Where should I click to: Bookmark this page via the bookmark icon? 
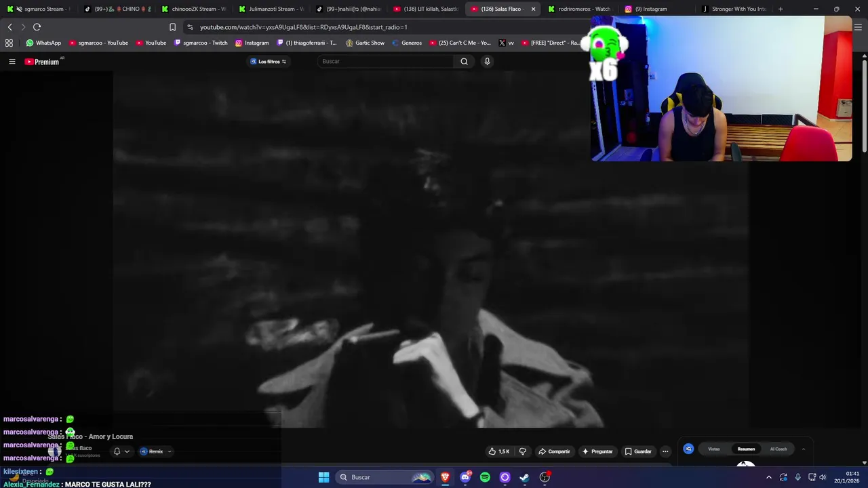click(172, 27)
